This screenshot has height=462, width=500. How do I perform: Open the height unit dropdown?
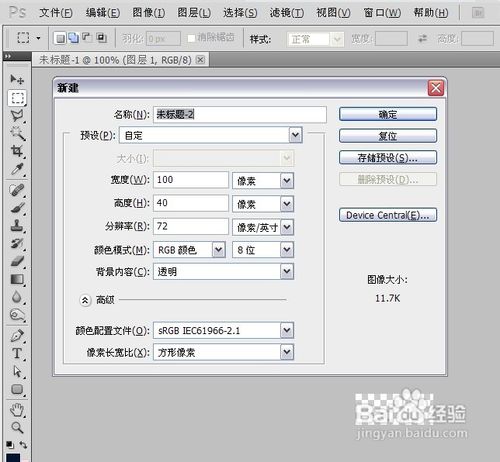(263, 204)
